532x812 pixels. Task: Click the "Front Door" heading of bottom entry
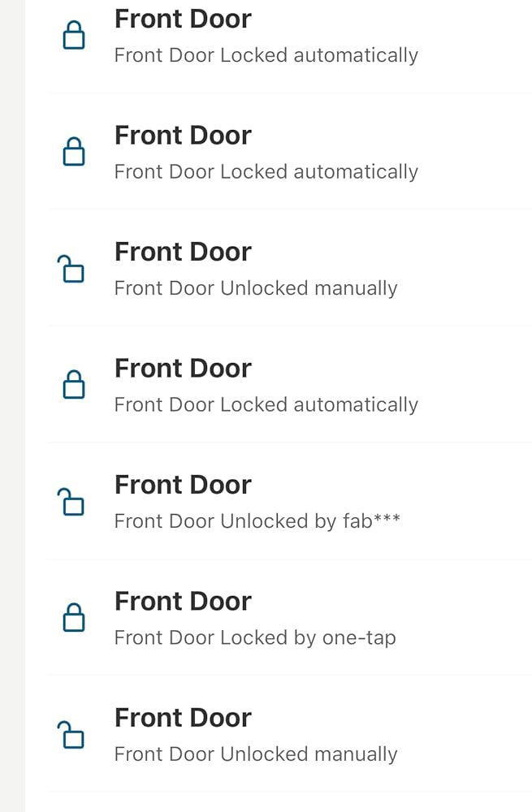(183, 718)
